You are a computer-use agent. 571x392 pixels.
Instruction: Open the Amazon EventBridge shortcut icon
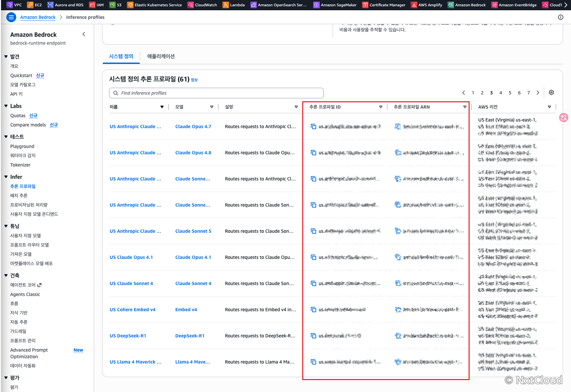tap(494, 5)
